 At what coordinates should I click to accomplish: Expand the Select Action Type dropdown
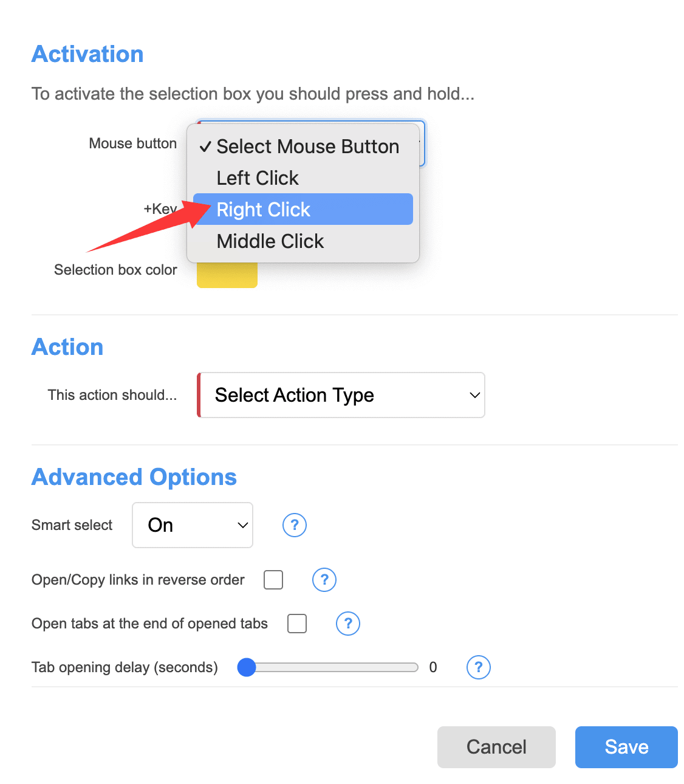pos(341,395)
